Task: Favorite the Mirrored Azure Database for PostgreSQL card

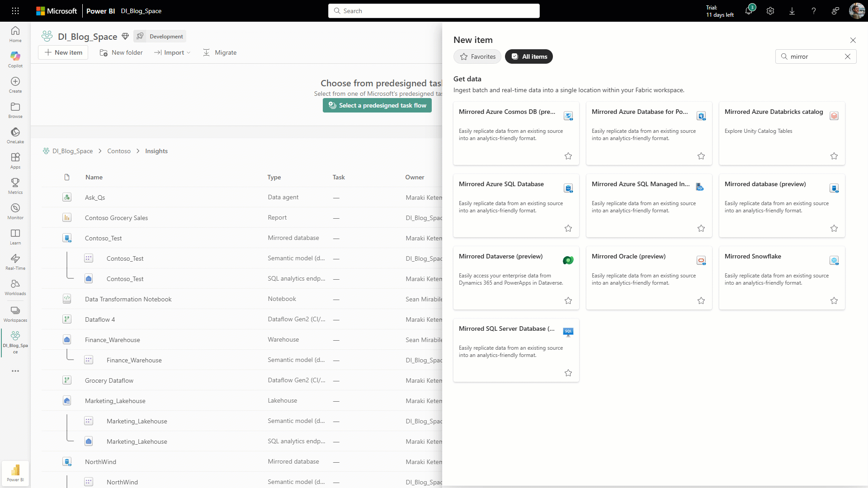Action: (x=701, y=156)
